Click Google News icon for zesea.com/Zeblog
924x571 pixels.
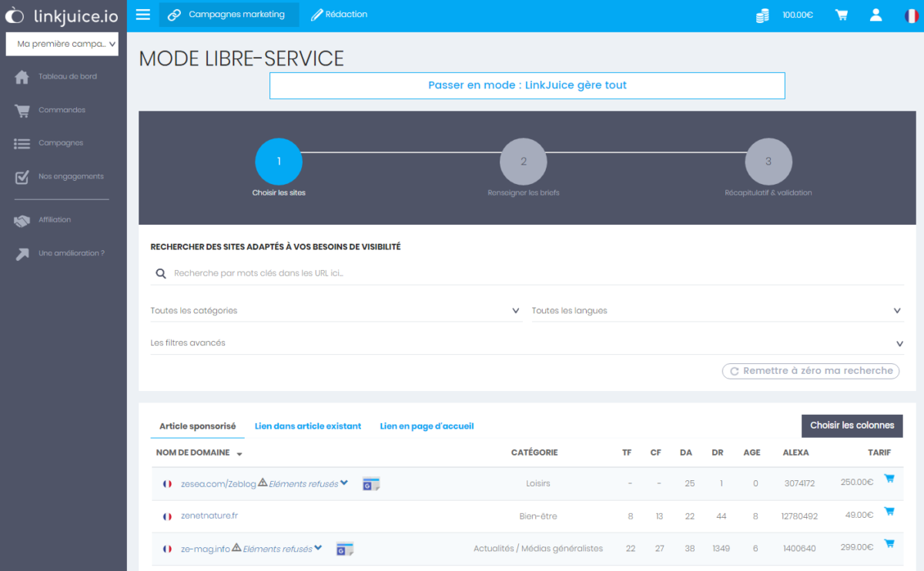pyautogui.click(x=371, y=484)
